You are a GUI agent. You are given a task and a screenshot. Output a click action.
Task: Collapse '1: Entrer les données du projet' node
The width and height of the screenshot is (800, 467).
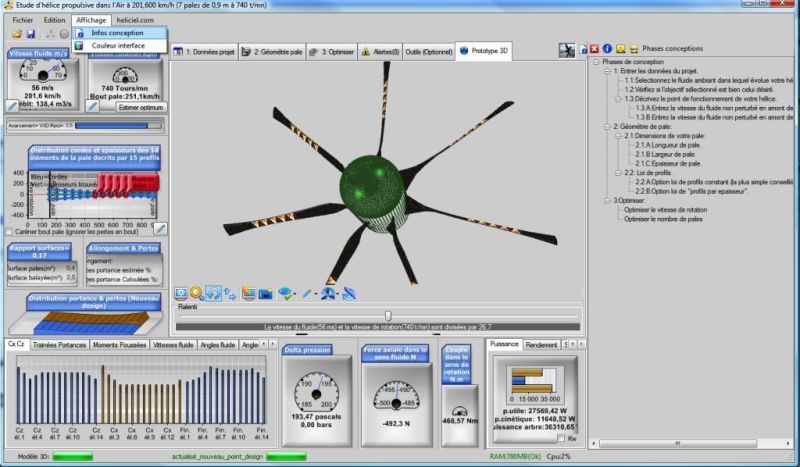(x=607, y=71)
